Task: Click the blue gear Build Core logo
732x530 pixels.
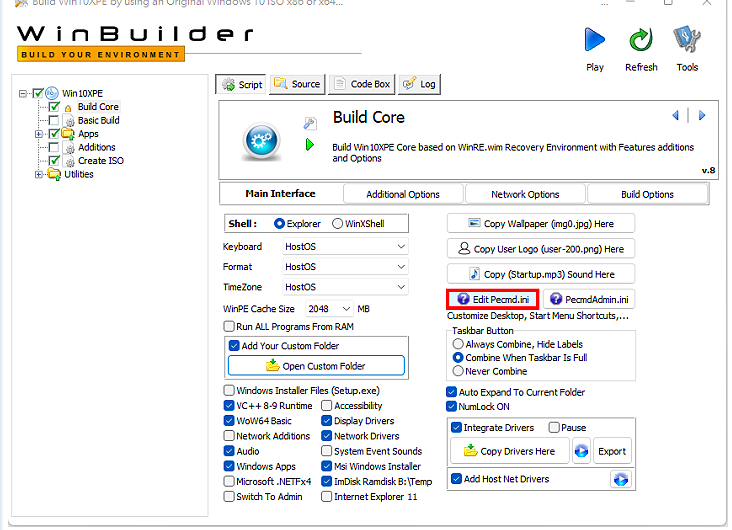Action: click(261, 140)
